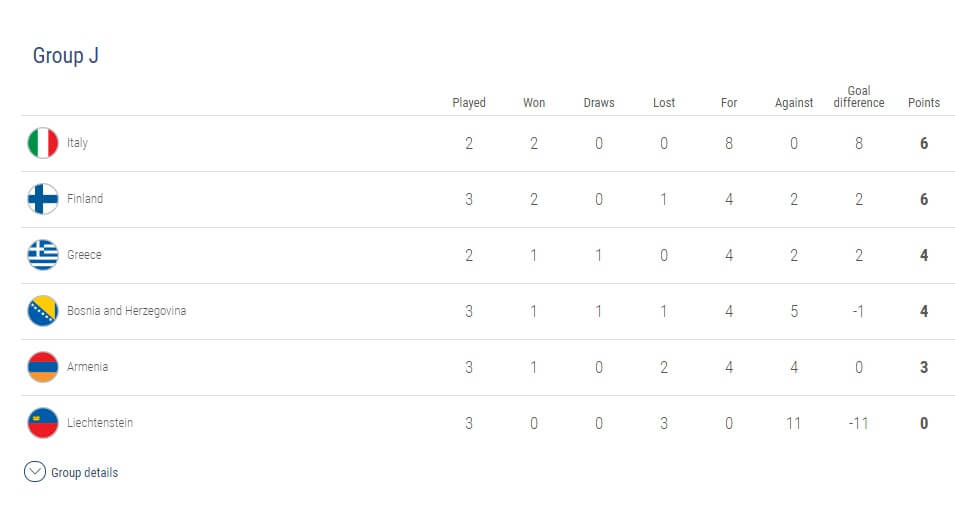Click Italy's points value 6
955x506 pixels.
924,143
